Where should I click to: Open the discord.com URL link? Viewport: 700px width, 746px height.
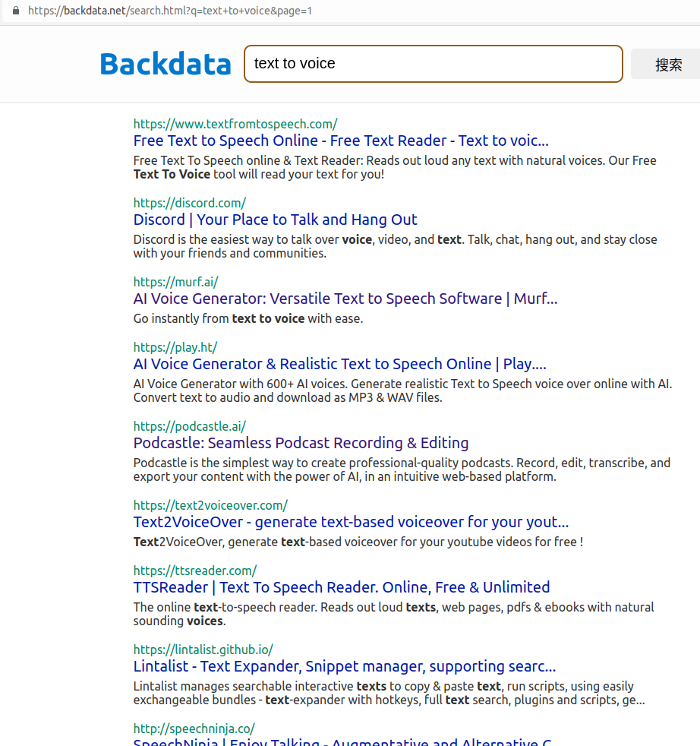tap(190, 203)
